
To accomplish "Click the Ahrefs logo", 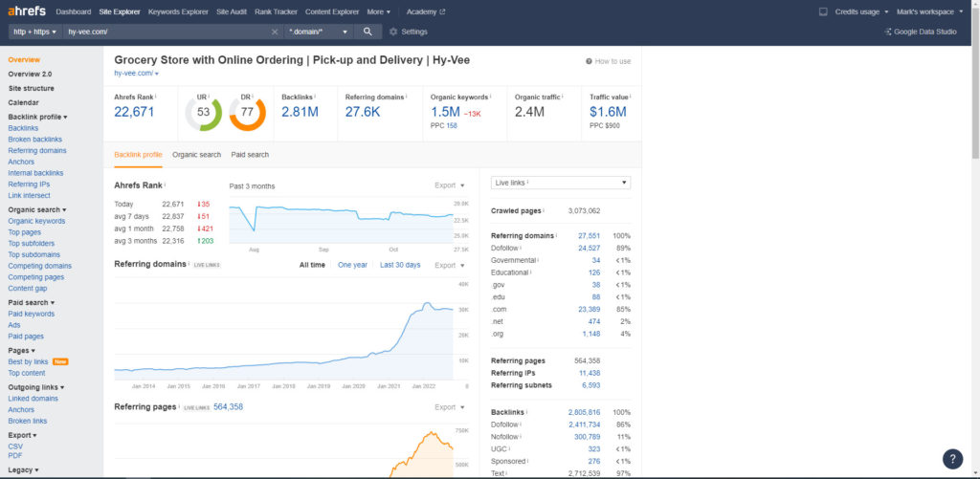I will [26, 11].
